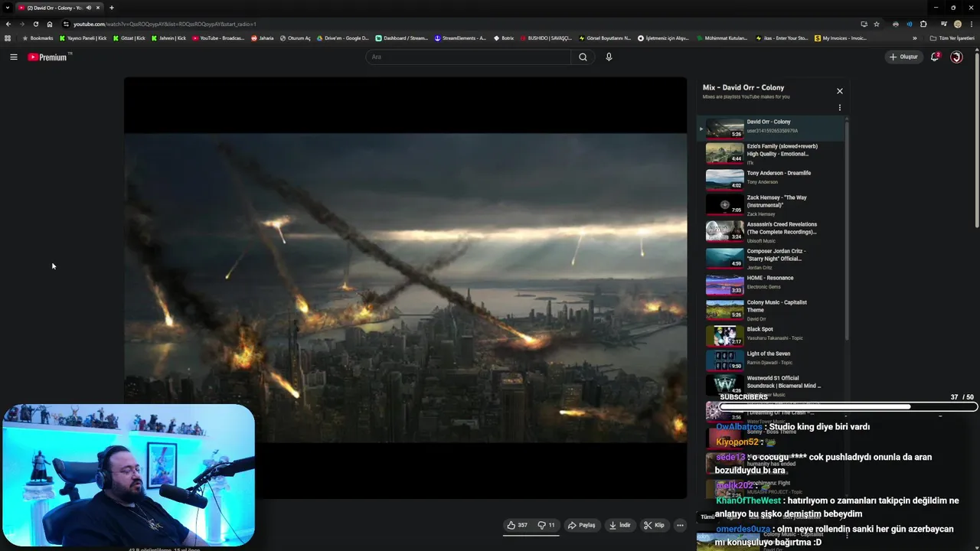Open Oturum Aç bookmark
This screenshot has width=980, height=551.
tap(295, 37)
